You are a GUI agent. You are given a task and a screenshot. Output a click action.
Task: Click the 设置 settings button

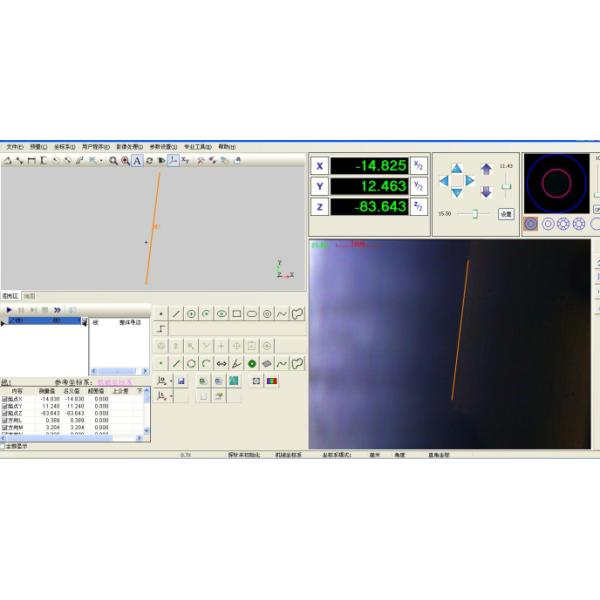[506, 213]
